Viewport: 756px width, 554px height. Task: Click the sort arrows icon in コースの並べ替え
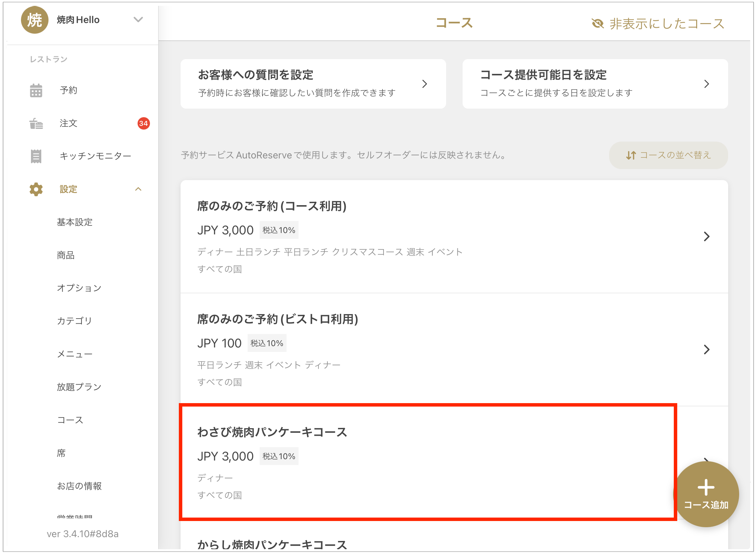click(630, 155)
